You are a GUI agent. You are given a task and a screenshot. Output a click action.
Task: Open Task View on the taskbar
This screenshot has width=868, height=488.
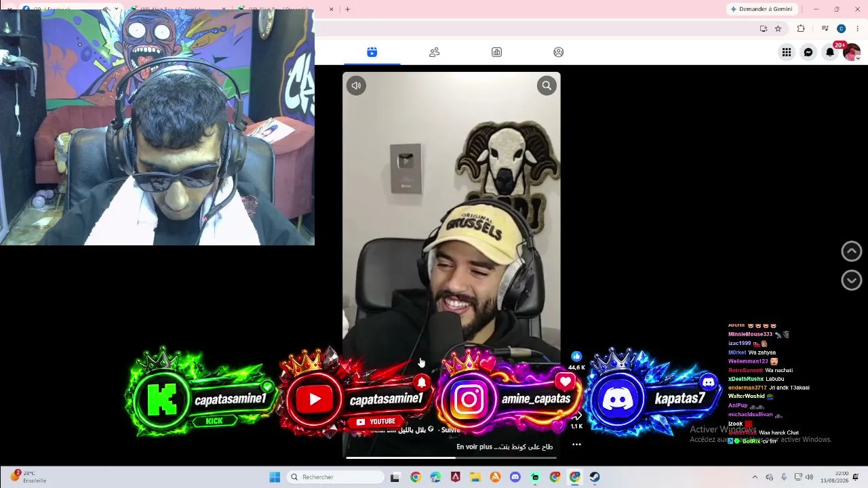395,477
